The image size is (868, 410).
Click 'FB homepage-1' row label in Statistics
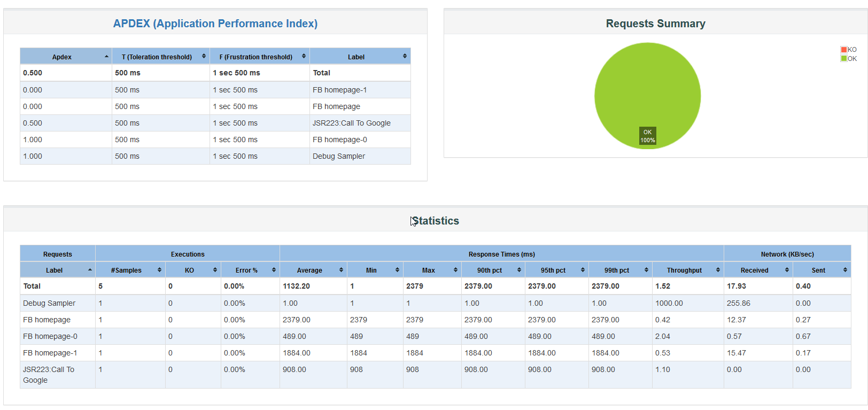[50, 353]
